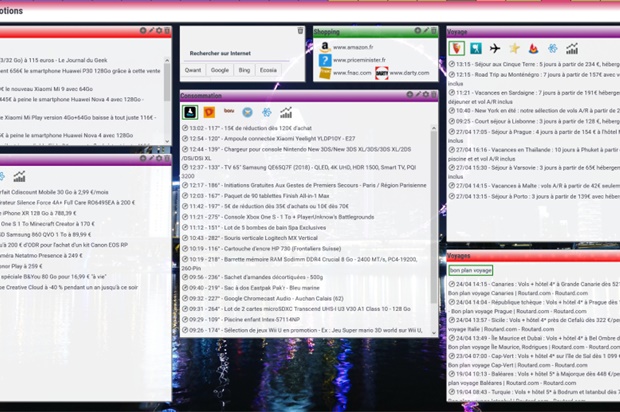Edit the red smartphone news widget with pencil

pyautogui.click(x=151, y=30)
